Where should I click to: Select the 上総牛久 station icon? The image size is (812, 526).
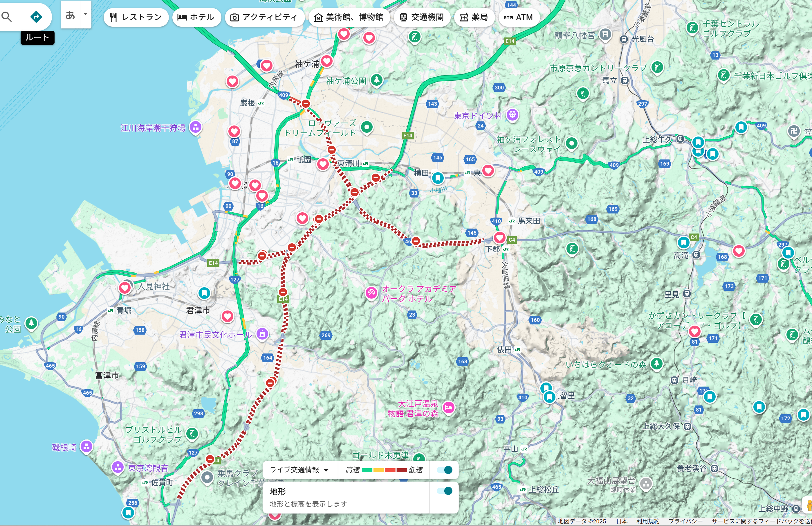[x=680, y=139]
